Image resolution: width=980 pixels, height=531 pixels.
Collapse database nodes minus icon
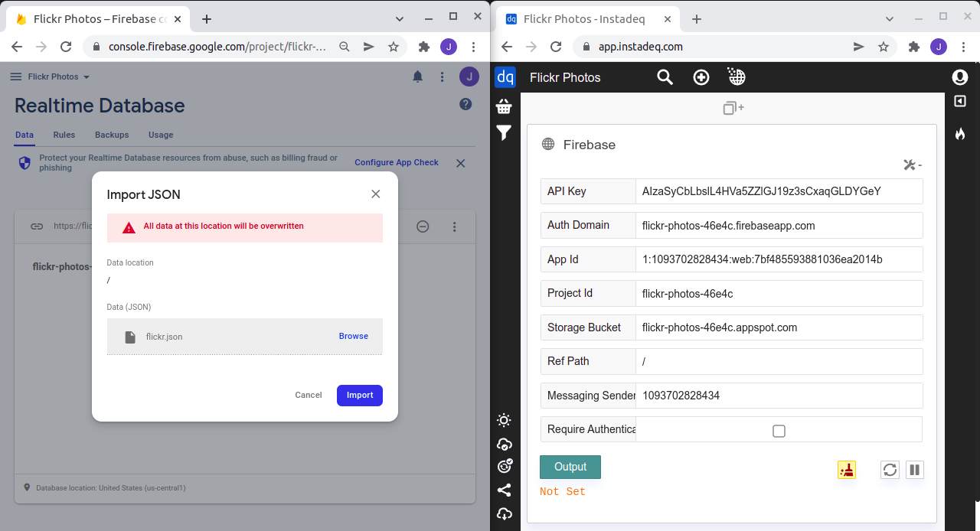[423, 226]
